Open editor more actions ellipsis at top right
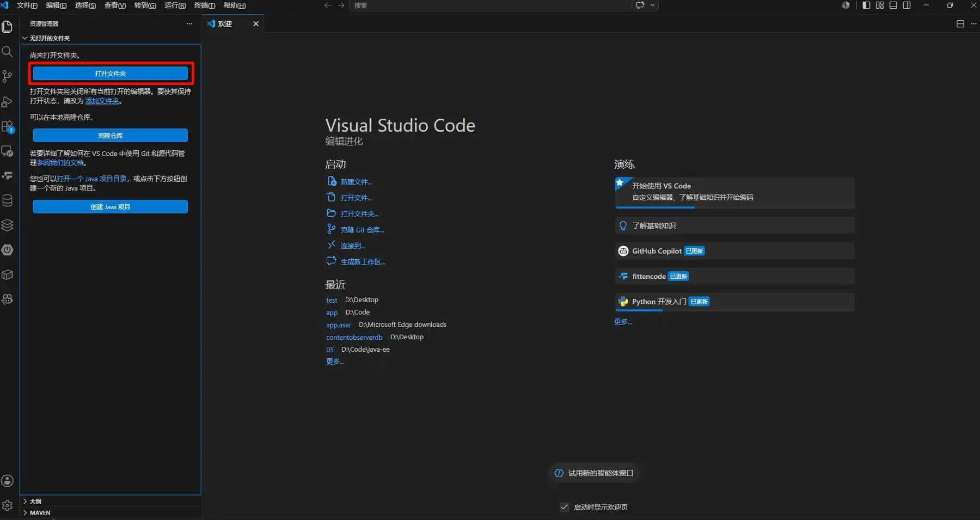Viewport: 980px width, 520px height. (x=973, y=24)
